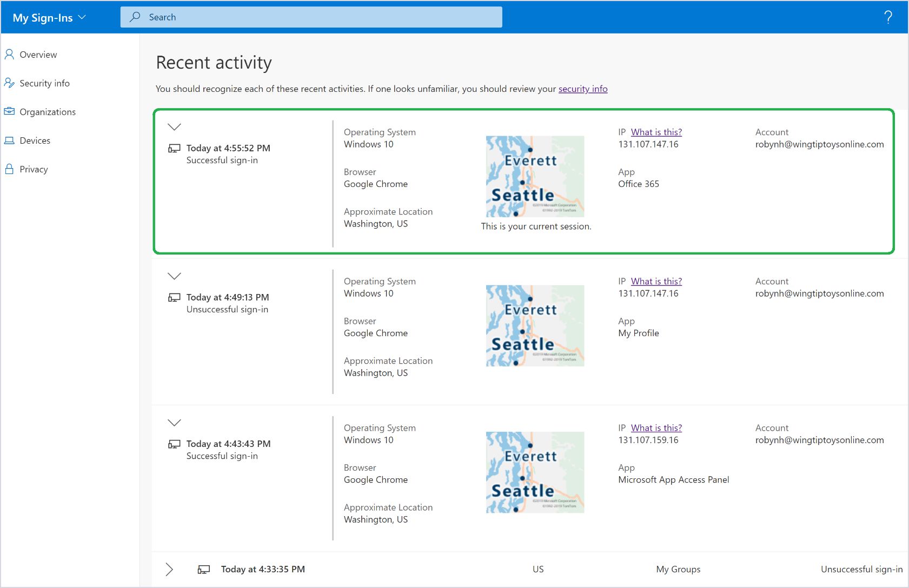Click device icon beside 4:55:52 PM sign-in
Screen dimensions: 909x588
[x=174, y=148]
